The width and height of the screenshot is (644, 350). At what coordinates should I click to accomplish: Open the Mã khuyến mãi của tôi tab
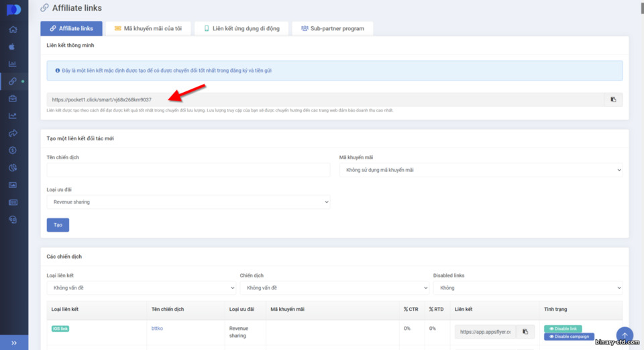[x=148, y=28]
